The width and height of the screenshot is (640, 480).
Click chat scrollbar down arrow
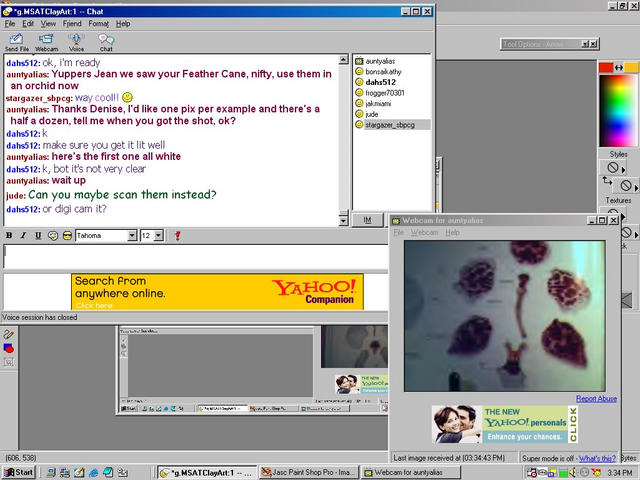point(344,221)
